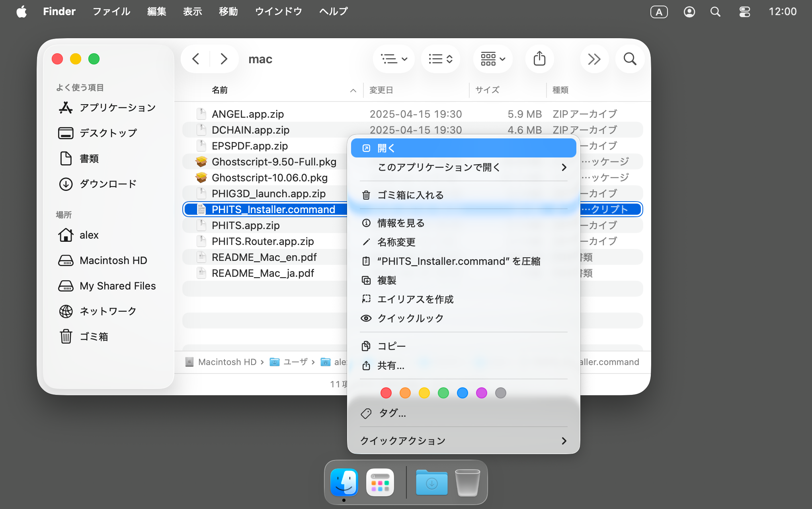The height and width of the screenshot is (509, 812).
Task: Open the ファイル menu in the menu bar
Action: [111, 12]
